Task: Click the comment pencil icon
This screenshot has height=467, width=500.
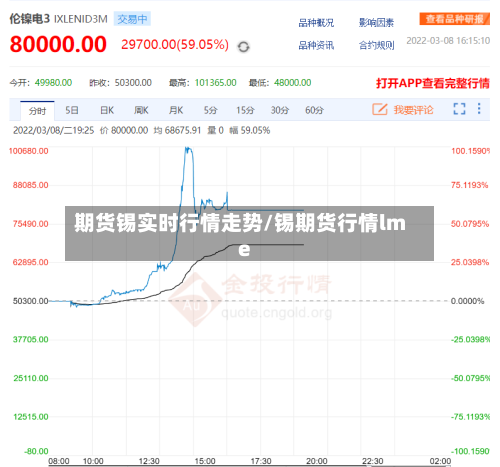Action: click(380, 109)
